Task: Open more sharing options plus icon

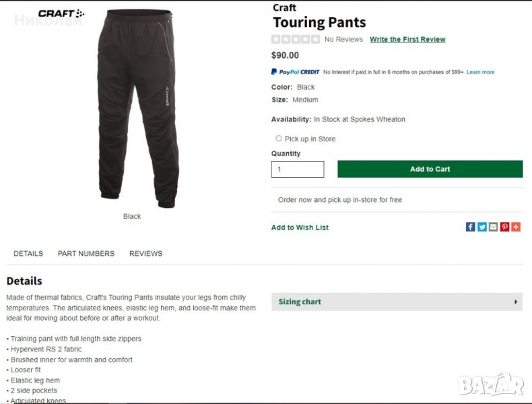Action: tap(516, 227)
